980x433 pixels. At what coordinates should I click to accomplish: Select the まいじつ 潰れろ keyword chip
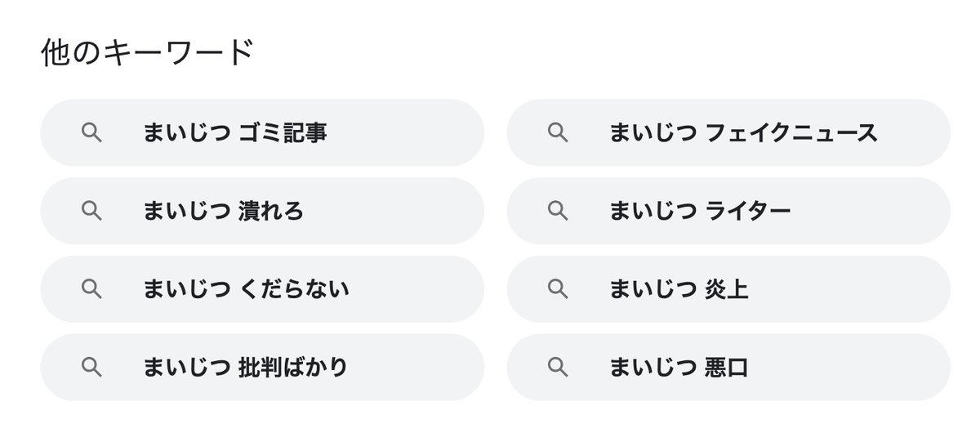tap(262, 211)
